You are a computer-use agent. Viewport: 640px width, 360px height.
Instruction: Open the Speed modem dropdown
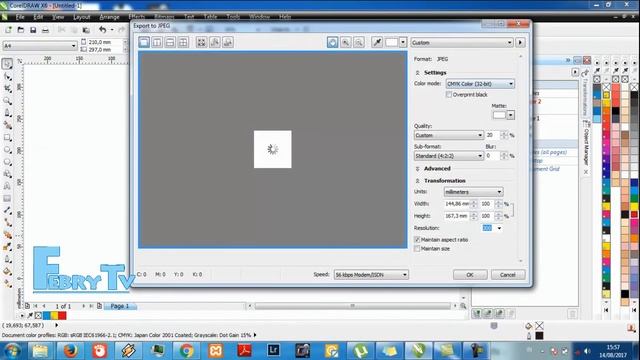coord(371,275)
